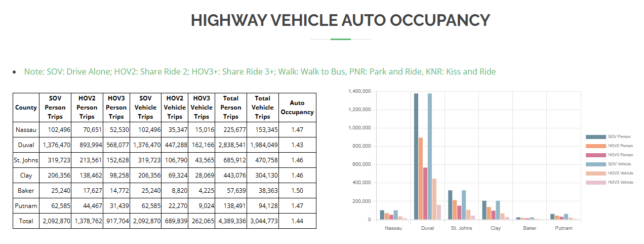Click the Duval label on chart x-axis
The height and width of the screenshot is (244, 644).
point(428,228)
